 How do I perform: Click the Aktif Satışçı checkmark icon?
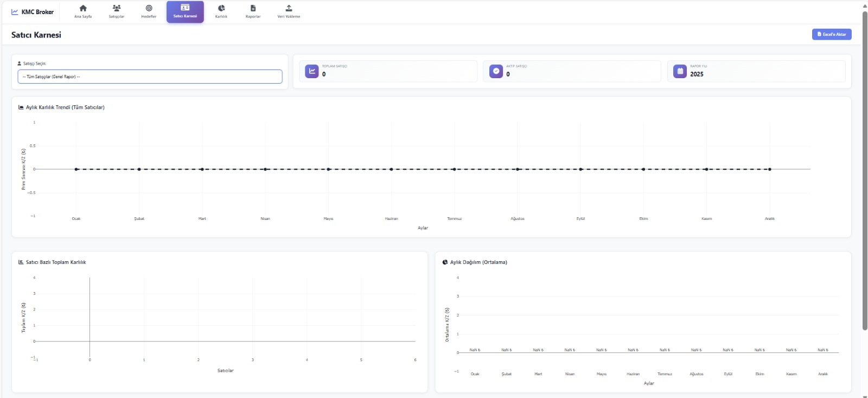point(496,71)
